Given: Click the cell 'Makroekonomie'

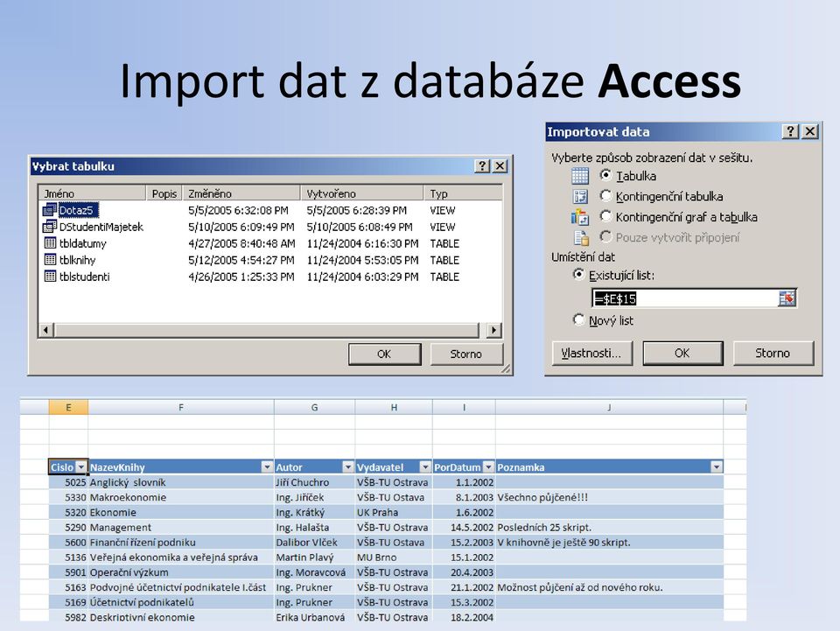Looking at the screenshot, I should (x=181, y=498).
